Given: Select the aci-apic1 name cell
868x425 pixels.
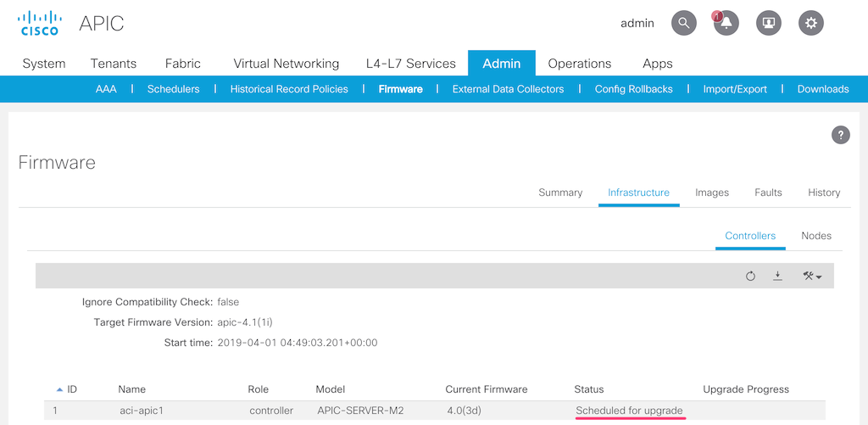Looking at the screenshot, I should [142, 411].
